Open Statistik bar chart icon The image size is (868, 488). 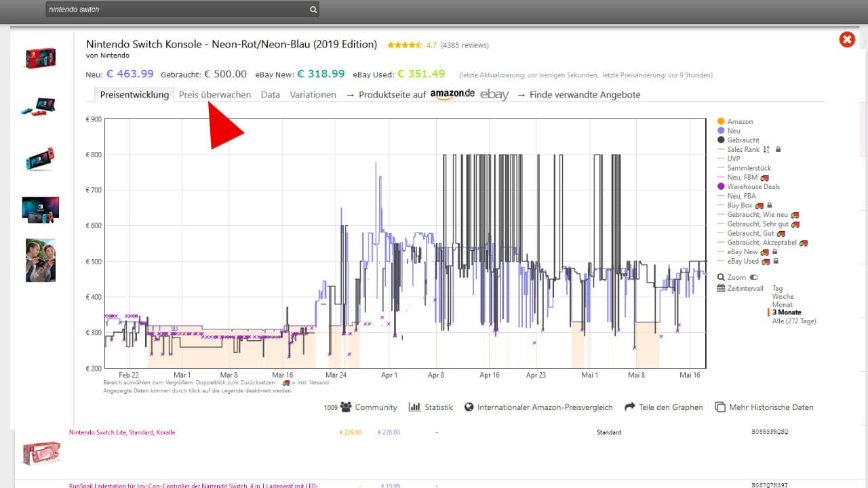[x=414, y=407]
